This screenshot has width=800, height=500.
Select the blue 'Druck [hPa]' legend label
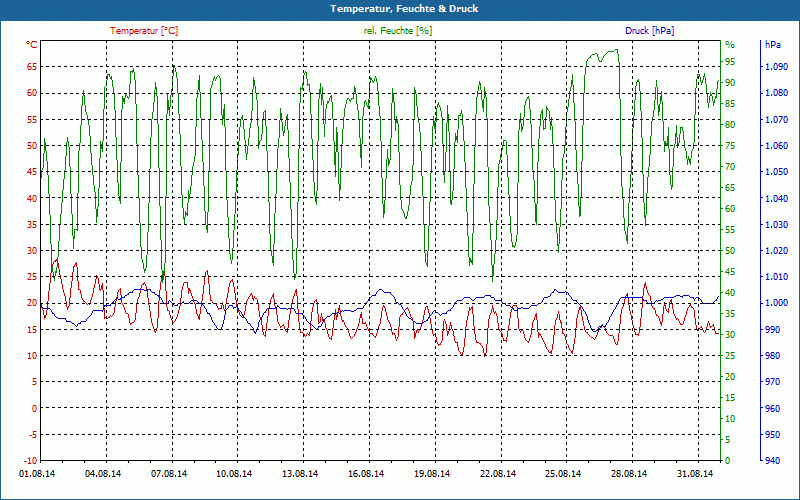click(x=649, y=31)
